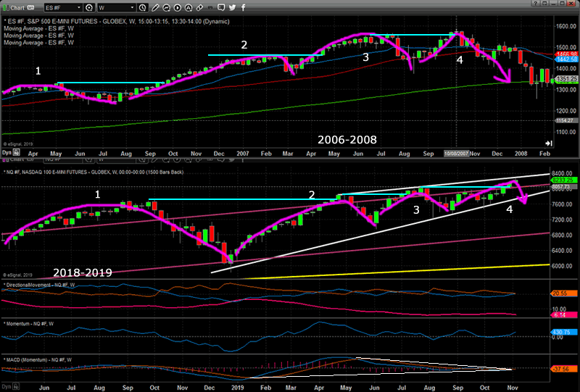Click the eraser icon in the toolbar
This screenshot has height=392, width=580.
[199, 8]
